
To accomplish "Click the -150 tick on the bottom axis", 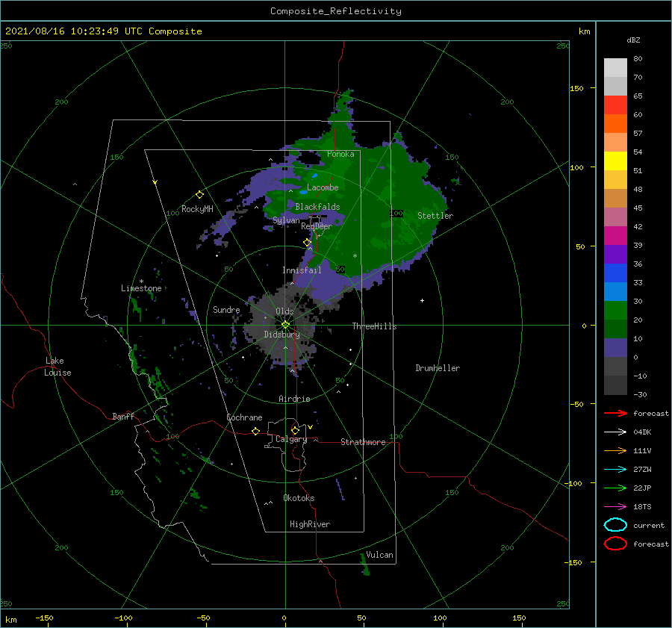I will tap(44, 618).
